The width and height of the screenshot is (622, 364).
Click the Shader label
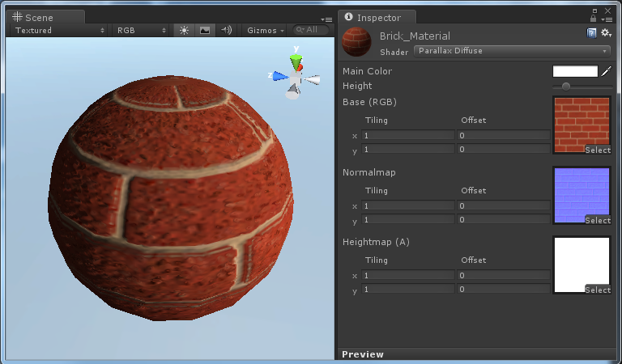[x=394, y=53]
